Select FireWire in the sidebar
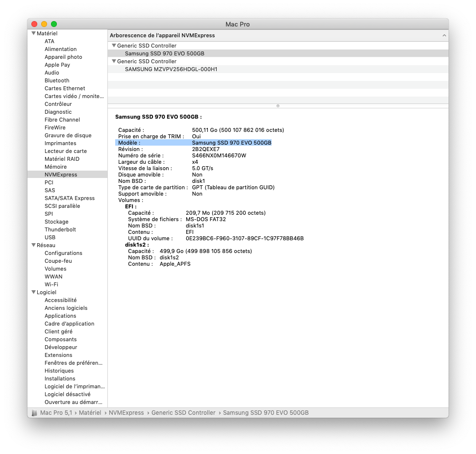 pyautogui.click(x=55, y=127)
